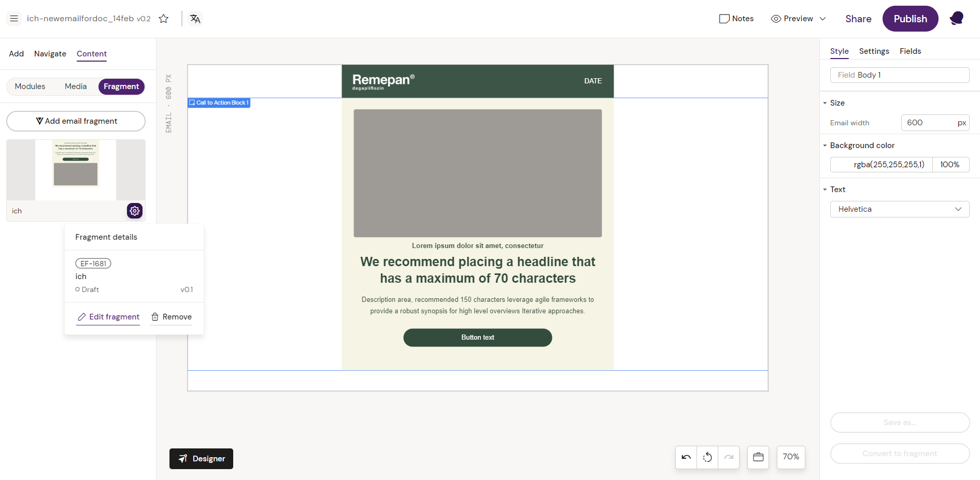Click the Button text CTA
980x480 pixels.
[478, 338]
